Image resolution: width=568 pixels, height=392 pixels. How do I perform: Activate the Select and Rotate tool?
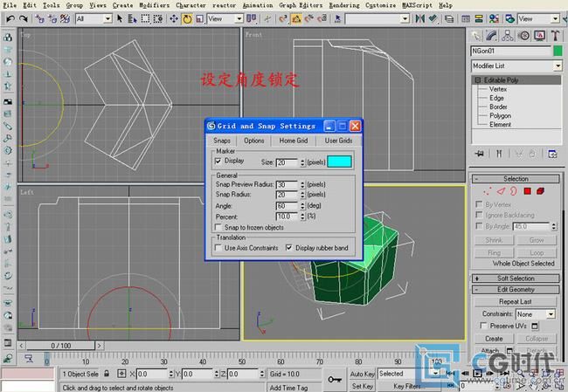187,18
